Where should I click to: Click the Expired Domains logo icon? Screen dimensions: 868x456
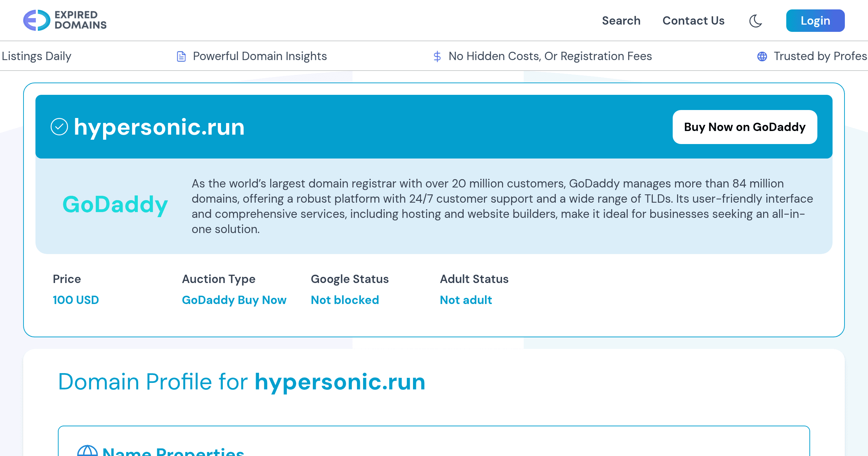[x=37, y=20]
